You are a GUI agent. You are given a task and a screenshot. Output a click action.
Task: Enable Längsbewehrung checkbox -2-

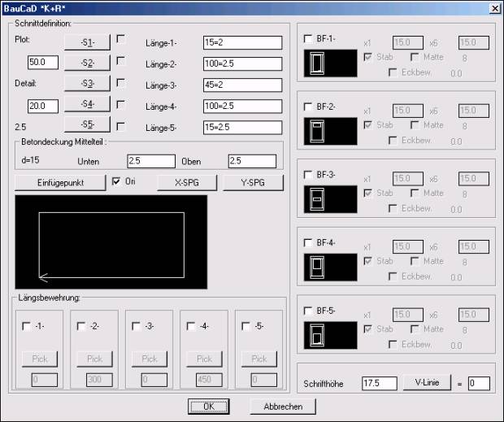coord(81,327)
